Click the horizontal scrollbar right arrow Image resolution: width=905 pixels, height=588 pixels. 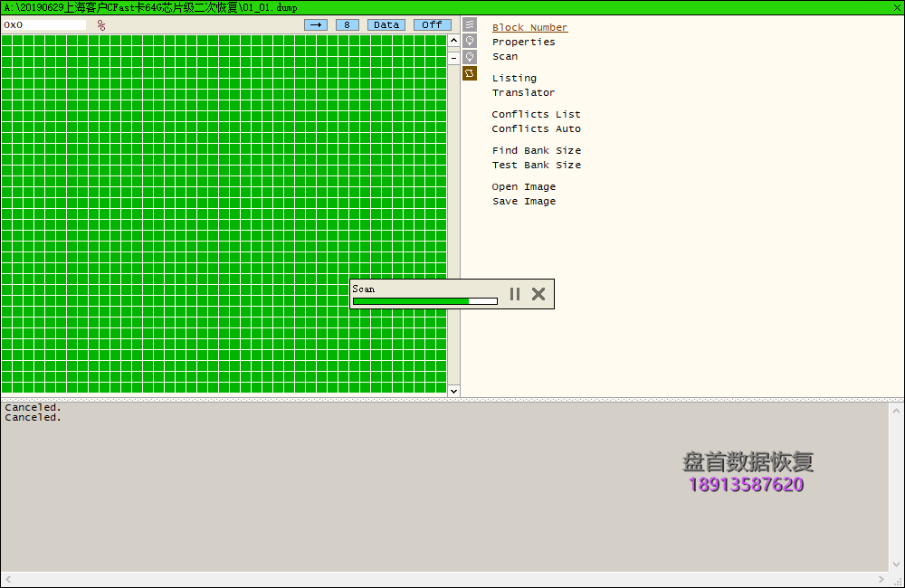[x=881, y=579]
